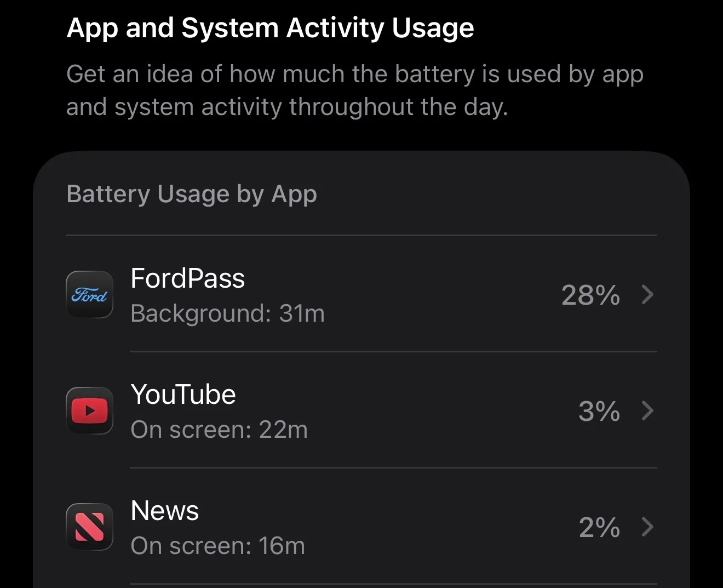The image size is (723, 588).
Task: Expand YouTube usage with its chevron
Action: click(647, 411)
